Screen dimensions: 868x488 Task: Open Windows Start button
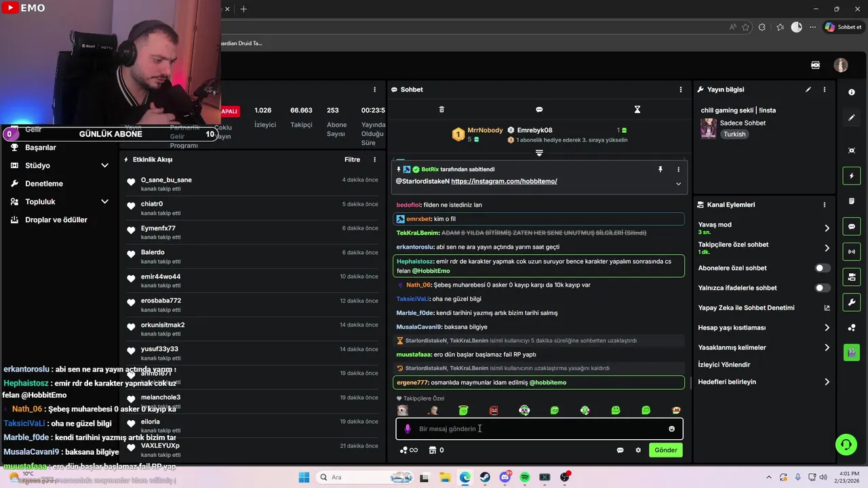[303, 477]
